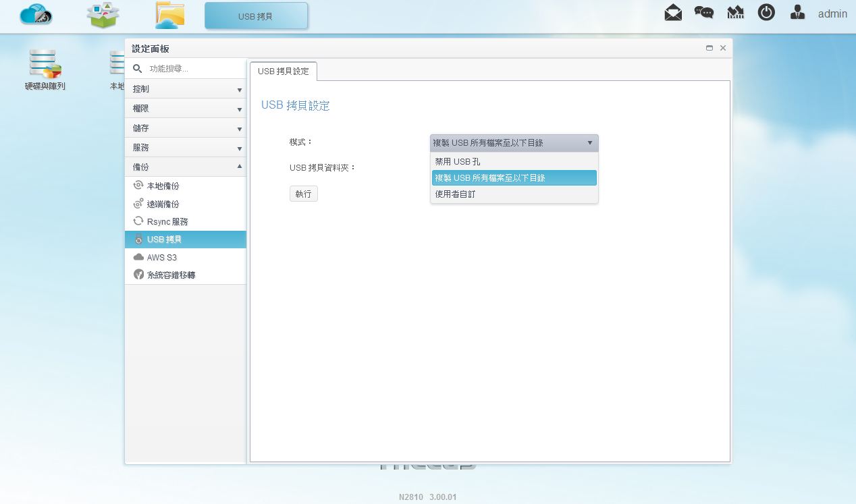Click the search magnifier icon
Viewport: 856px width, 504px height.
(x=138, y=69)
